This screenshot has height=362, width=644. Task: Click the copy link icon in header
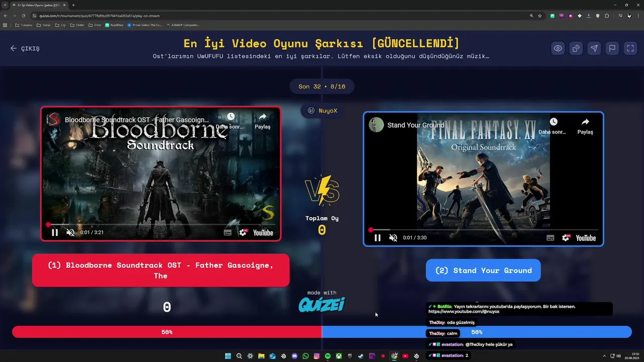(x=576, y=48)
